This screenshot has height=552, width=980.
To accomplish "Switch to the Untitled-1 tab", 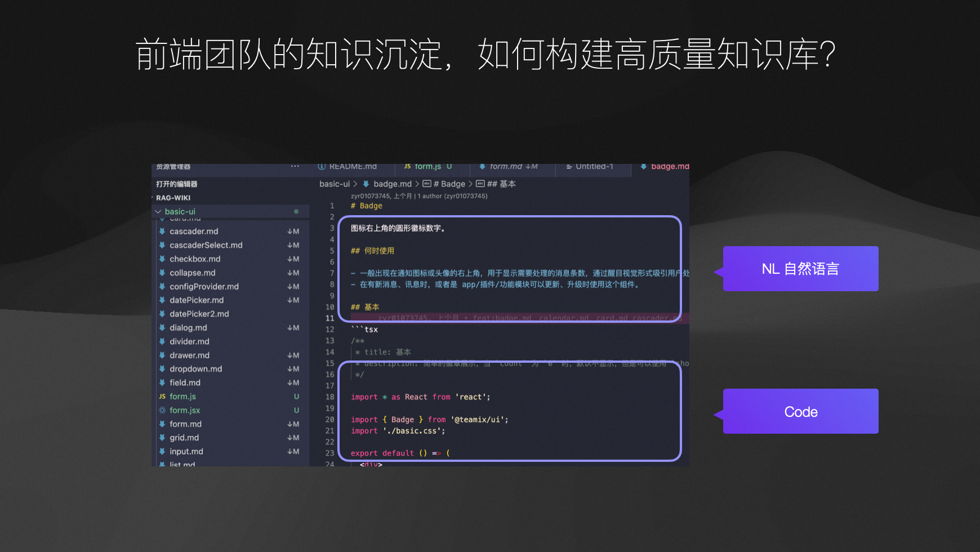I will click(590, 167).
